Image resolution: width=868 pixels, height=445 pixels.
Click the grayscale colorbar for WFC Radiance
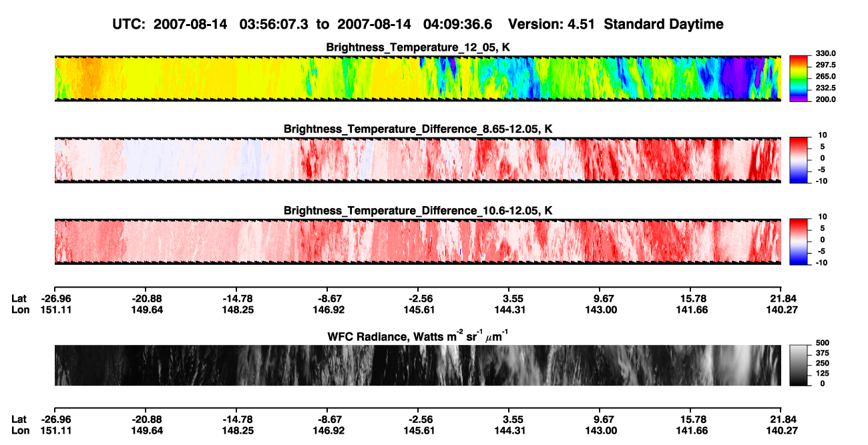799,366
